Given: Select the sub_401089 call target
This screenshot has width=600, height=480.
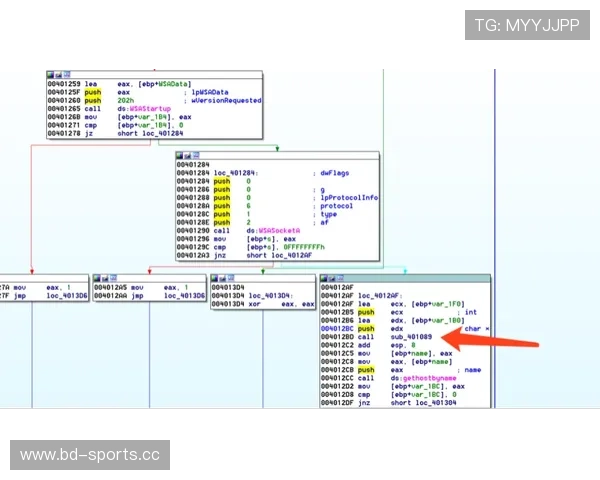Looking at the screenshot, I should [x=408, y=338].
